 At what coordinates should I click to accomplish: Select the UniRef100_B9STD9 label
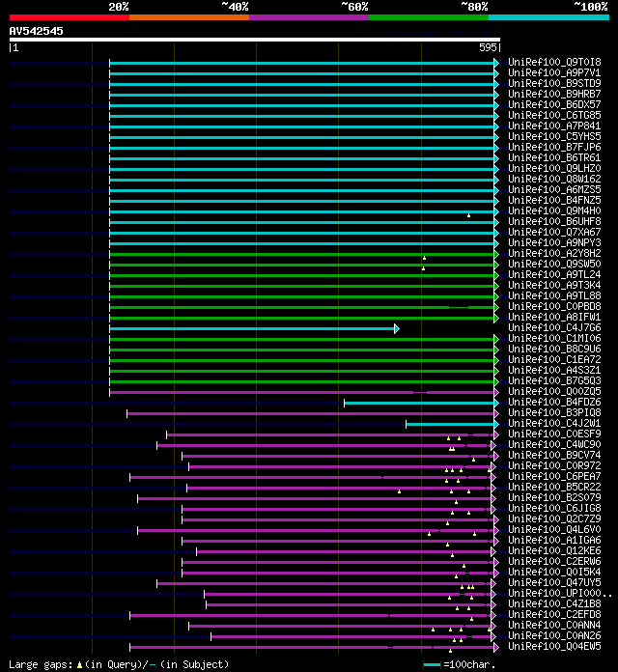tap(554, 84)
